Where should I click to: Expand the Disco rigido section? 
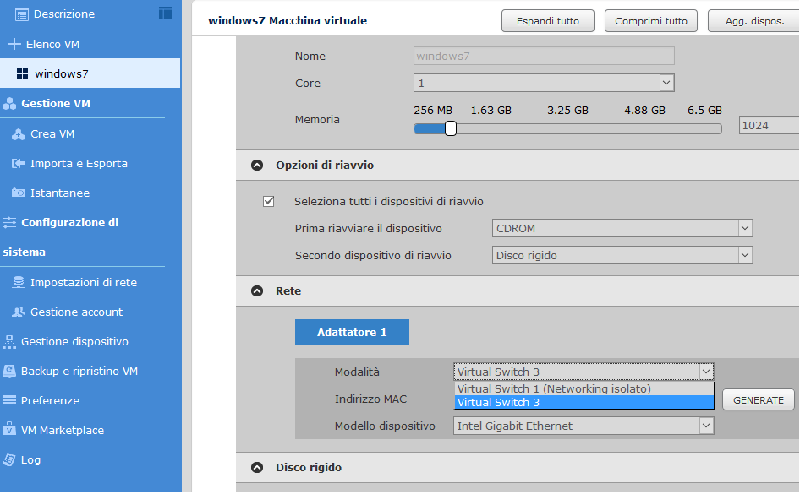click(x=257, y=467)
